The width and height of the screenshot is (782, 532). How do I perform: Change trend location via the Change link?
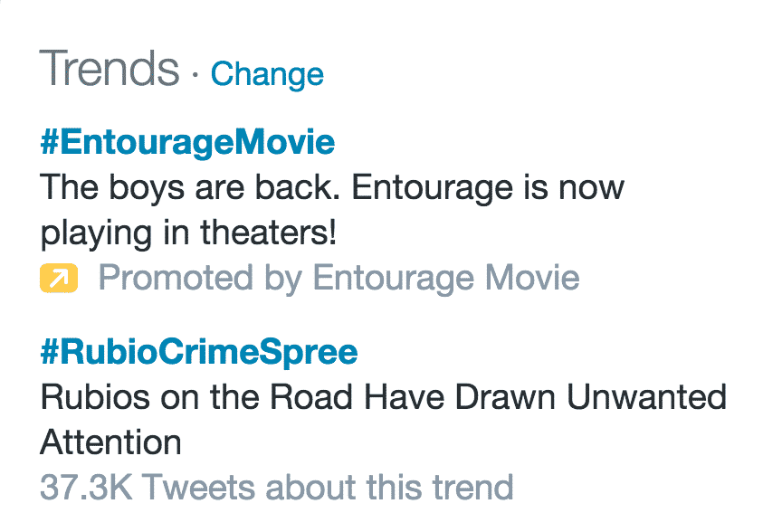coord(267,74)
